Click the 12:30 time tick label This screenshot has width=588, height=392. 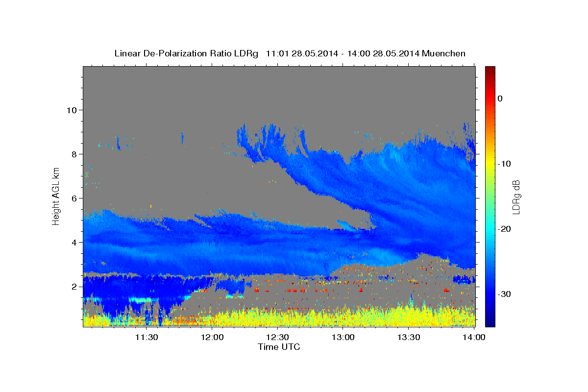[278, 337]
